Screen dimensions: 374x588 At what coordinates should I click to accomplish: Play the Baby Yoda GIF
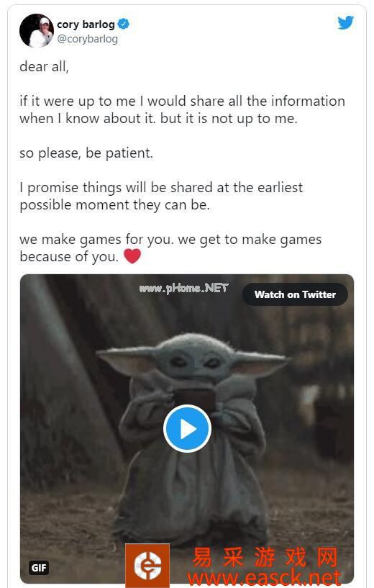coord(187,429)
